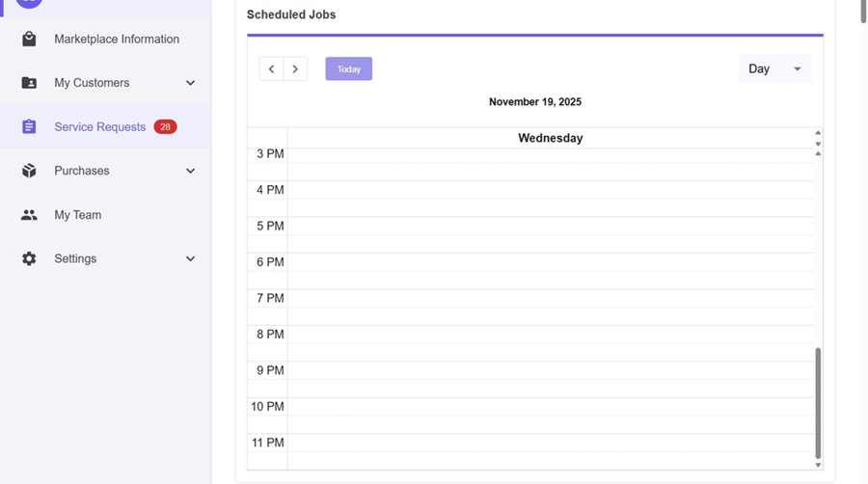Click the Purchases box icon
Image resolution: width=868 pixels, height=484 pixels.
tap(29, 171)
